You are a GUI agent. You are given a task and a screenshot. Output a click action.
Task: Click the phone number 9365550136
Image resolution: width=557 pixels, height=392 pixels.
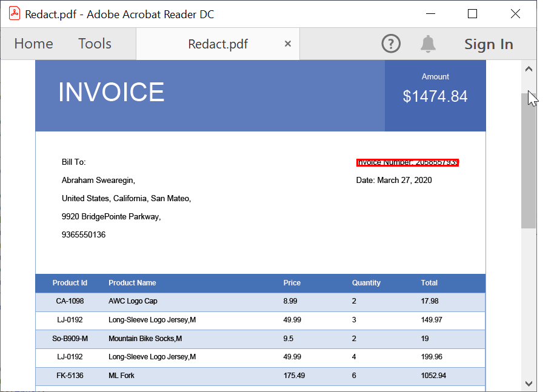(x=84, y=234)
